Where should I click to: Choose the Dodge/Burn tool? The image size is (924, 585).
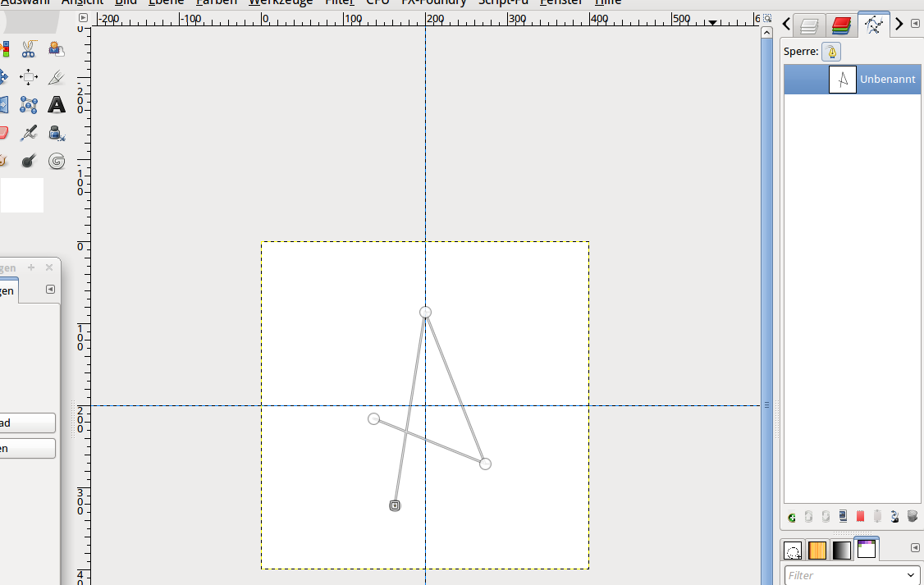(28, 161)
